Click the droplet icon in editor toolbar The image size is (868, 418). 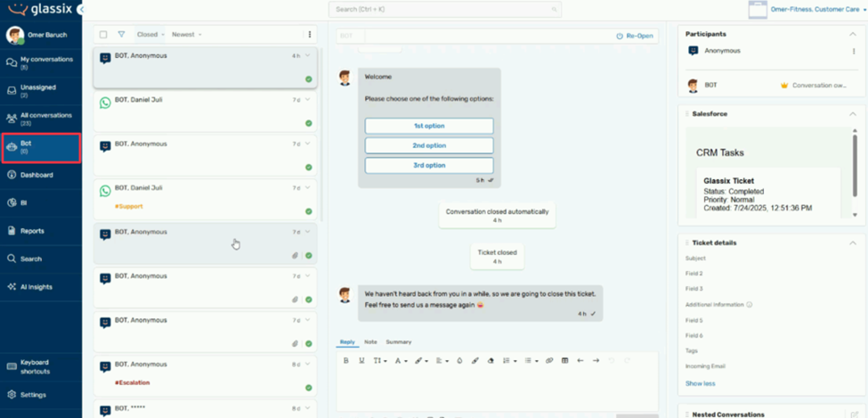coord(458,360)
